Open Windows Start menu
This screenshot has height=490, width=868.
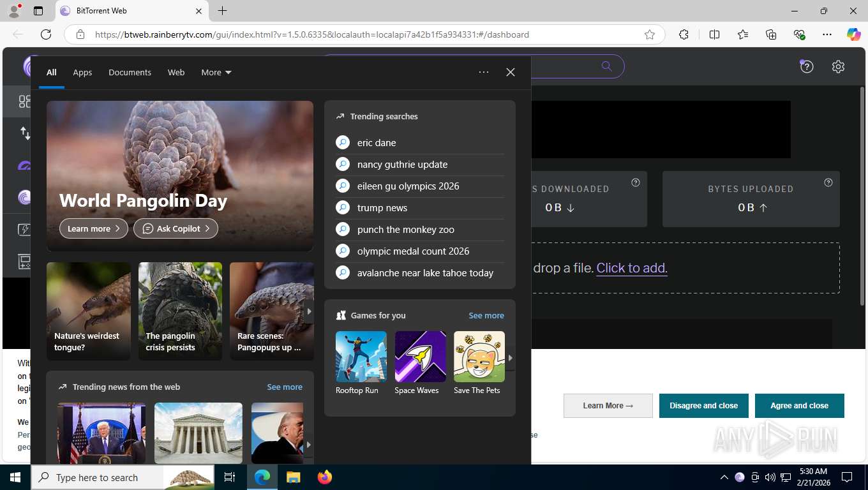(15, 477)
